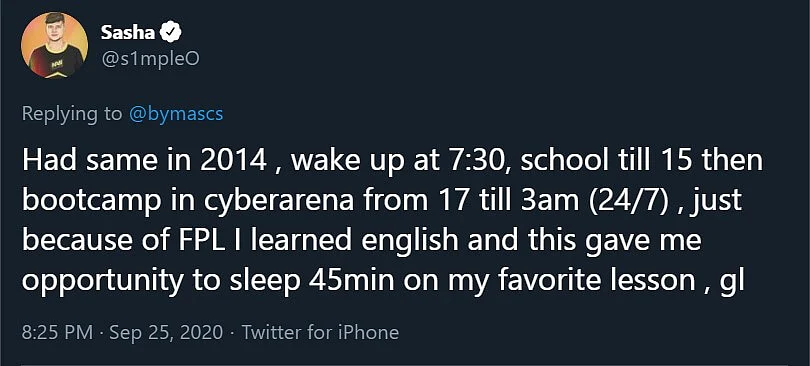810x366 pixels.
Task: Open the 8:25 PM timestamp
Action: pos(58,332)
